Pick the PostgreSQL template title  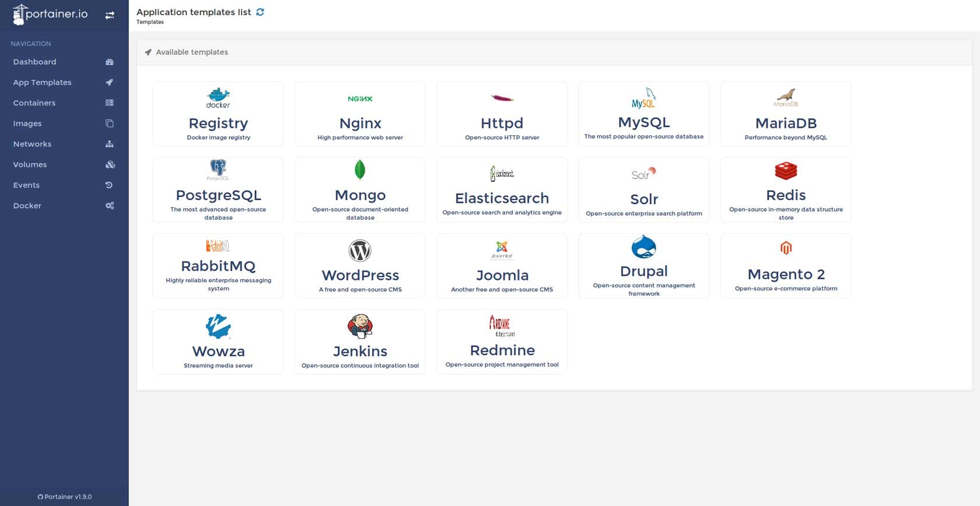point(218,195)
